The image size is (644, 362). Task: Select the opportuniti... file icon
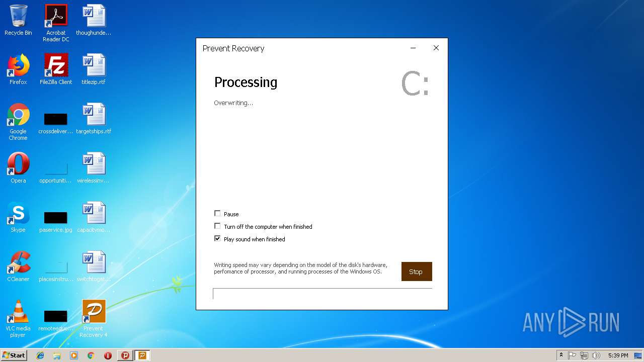pos(56,173)
